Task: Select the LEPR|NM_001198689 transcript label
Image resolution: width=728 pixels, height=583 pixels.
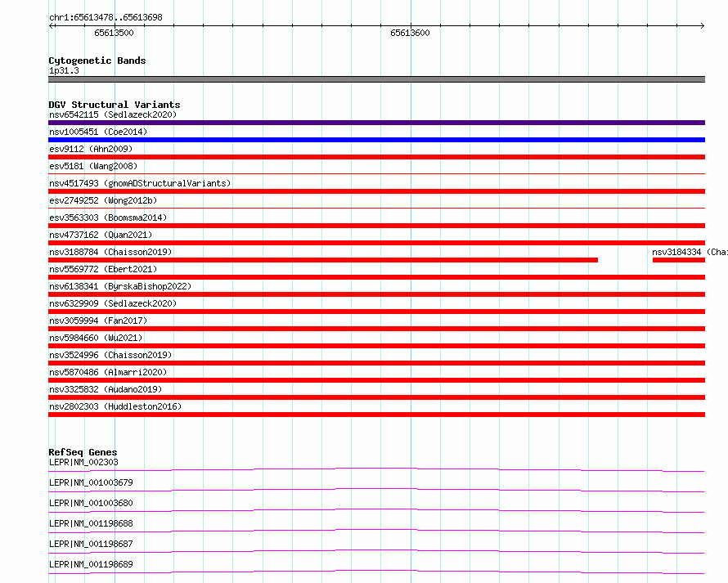Action: (91, 564)
